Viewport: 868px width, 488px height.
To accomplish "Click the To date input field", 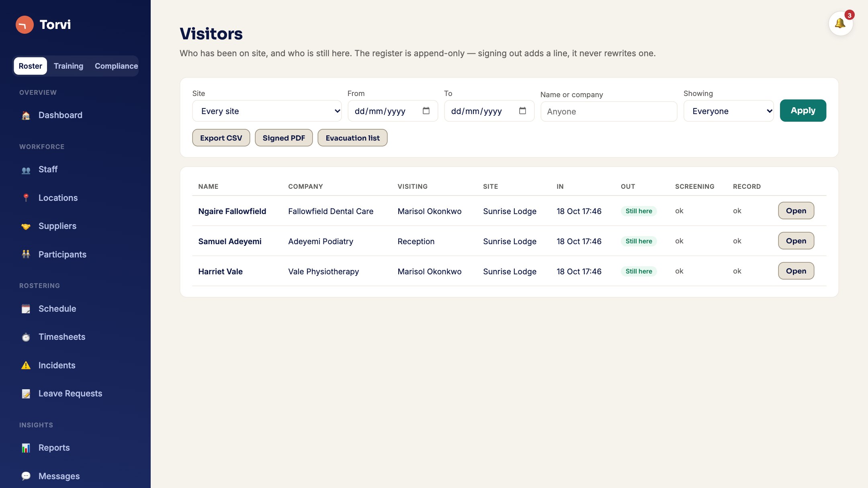I will pyautogui.click(x=489, y=111).
